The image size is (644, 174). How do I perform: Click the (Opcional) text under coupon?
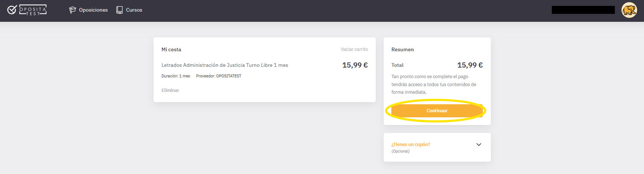click(400, 151)
